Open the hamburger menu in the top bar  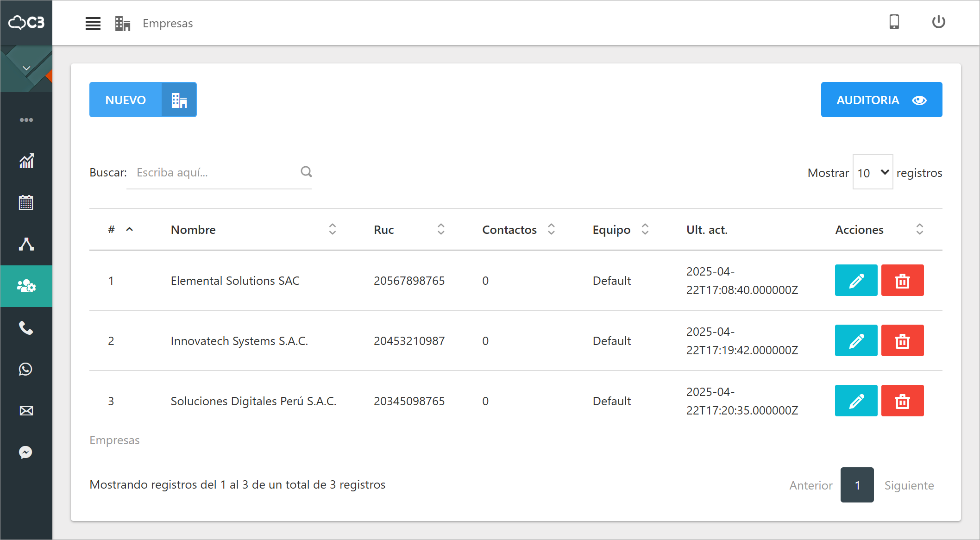pyautogui.click(x=93, y=23)
